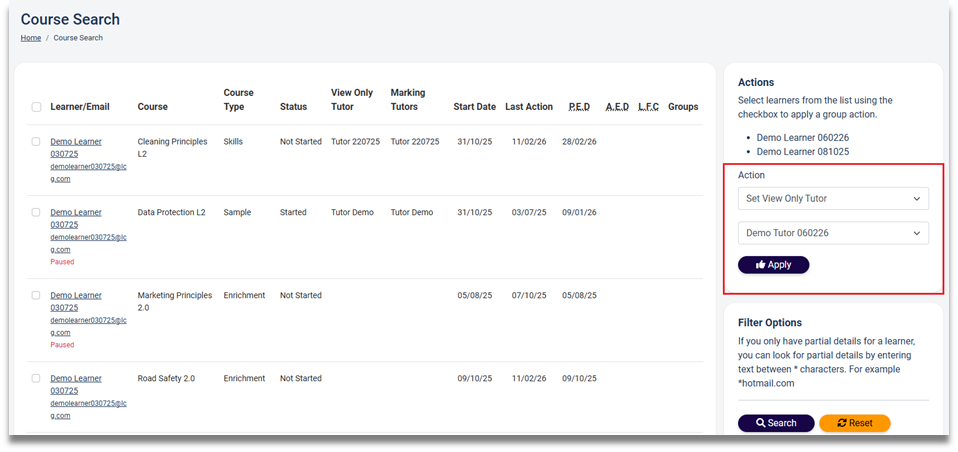The height and width of the screenshot is (452, 958).
Task: Open Demo Learner 030725 link in Marketing Principles row
Action: (76, 302)
